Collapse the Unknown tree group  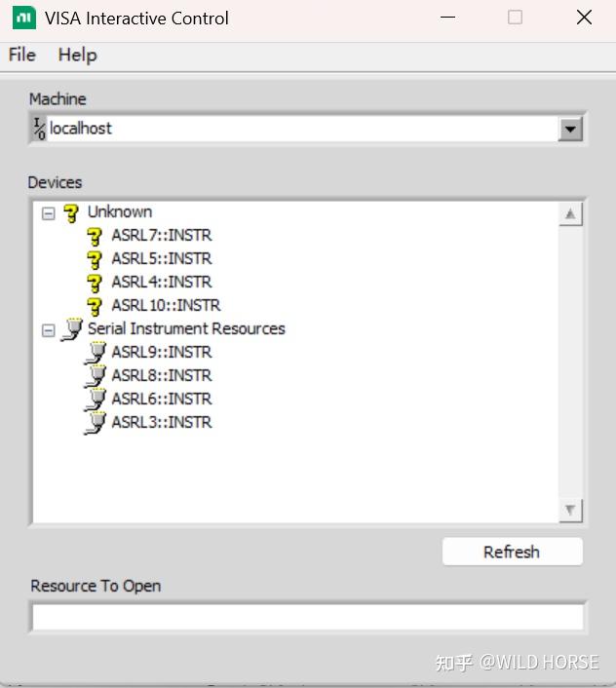point(49,213)
